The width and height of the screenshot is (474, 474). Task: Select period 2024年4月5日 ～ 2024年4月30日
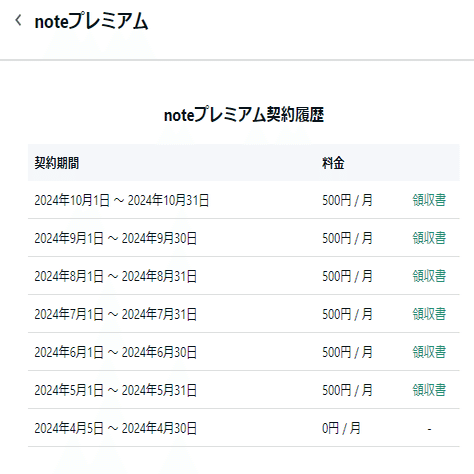click(116, 428)
